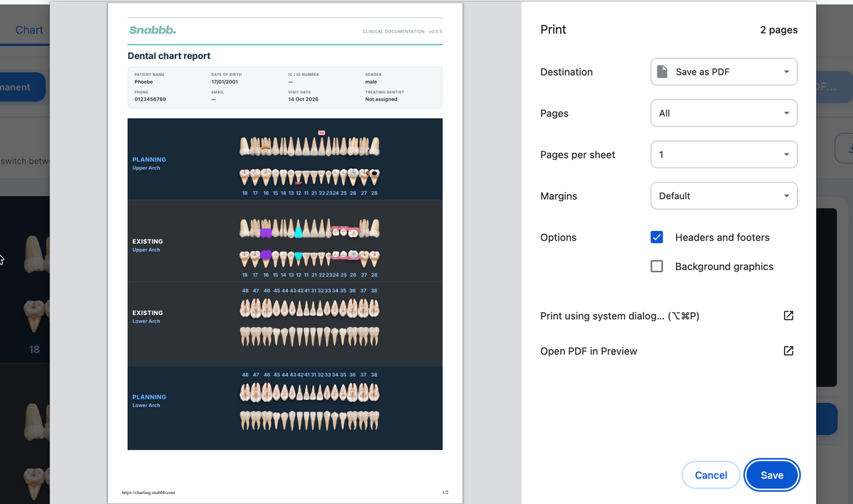The image size is (853, 504).
Task: Click the cyan highlighted tooth in Existing Upper Arch
Action: tap(299, 231)
